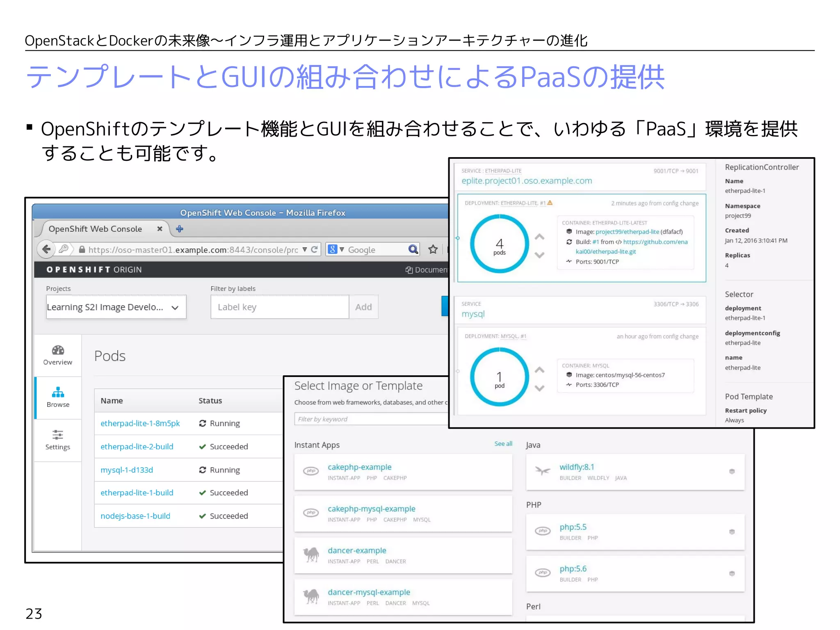Viewport: 840px width, 630px height.
Task: Click the PHP icon of php:5.5
Action: click(x=543, y=531)
